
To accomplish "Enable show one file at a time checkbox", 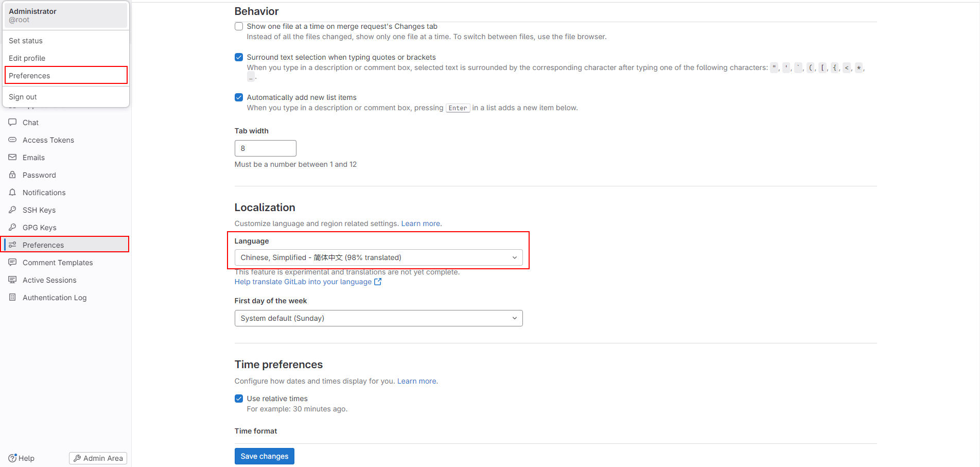I will [239, 26].
